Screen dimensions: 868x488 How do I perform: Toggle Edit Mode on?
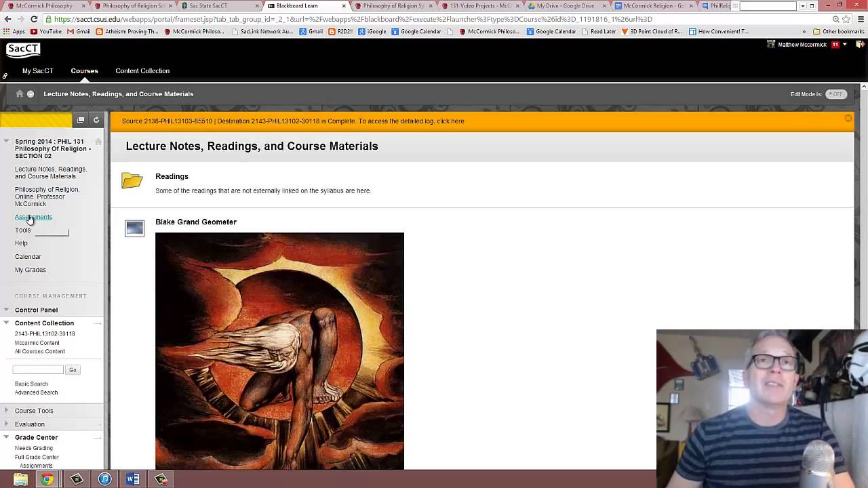[836, 94]
